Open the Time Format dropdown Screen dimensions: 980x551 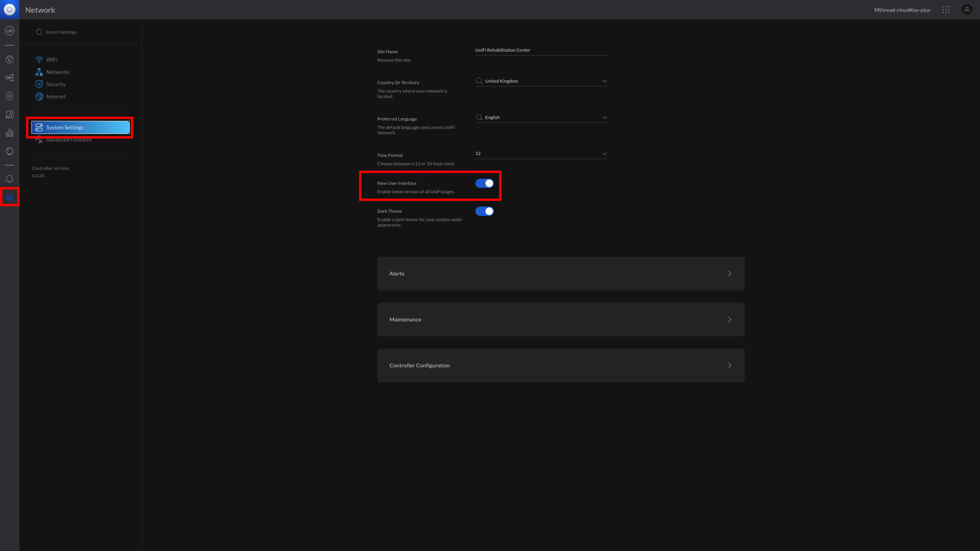(x=541, y=153)
